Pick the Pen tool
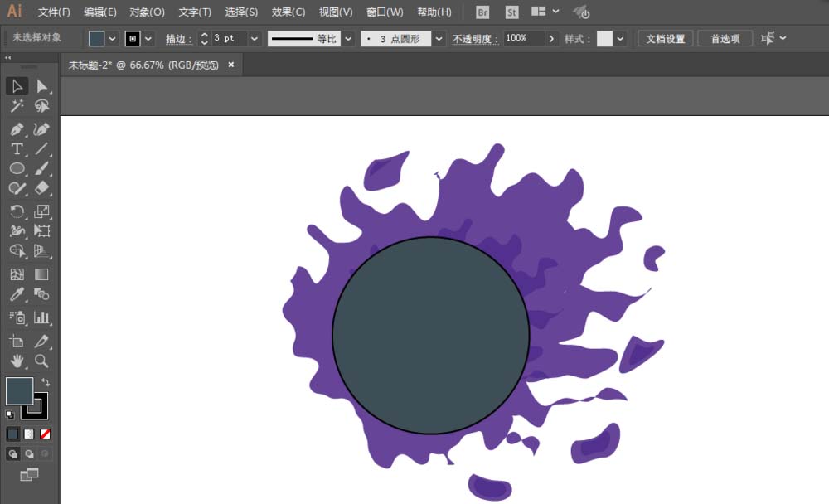This screenshot has width=829, height=504. pyautogui.click(x=17, y=129)
